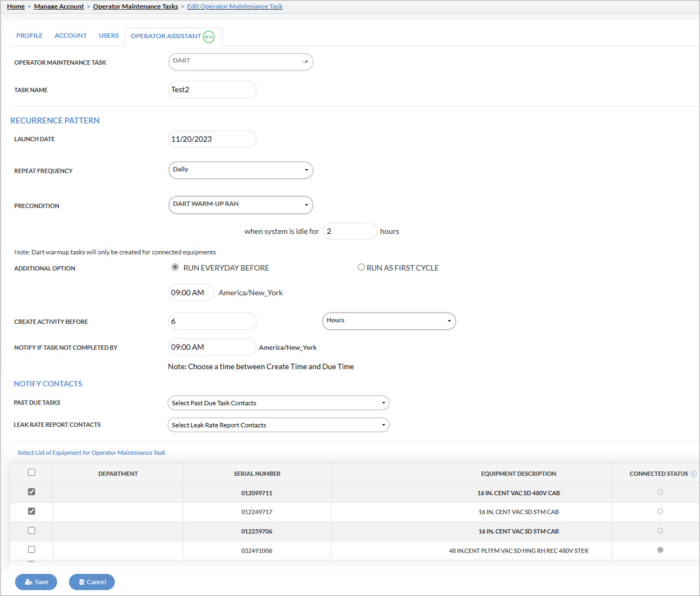Click the Create Activity Before value field

click(x=212, y=321)
